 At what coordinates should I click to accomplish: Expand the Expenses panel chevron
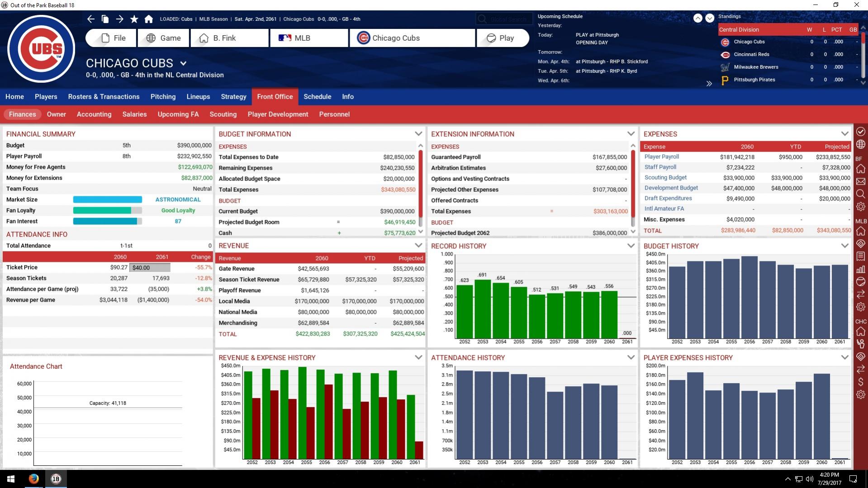pyautogui.click(x=844, y=134)
